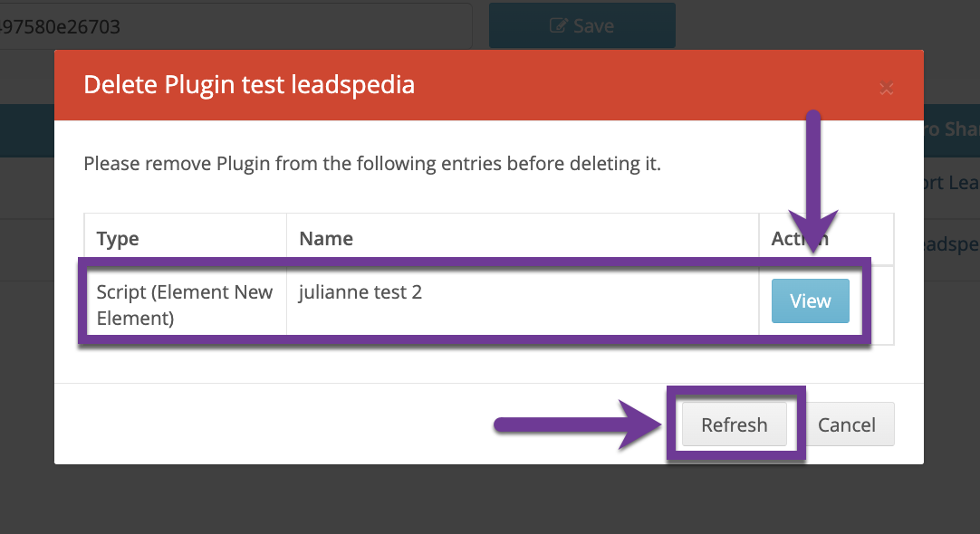Select the 'Script (Element New Element)' cell
The width and height of the screenshot is (980, 534).
coord(185,305)
